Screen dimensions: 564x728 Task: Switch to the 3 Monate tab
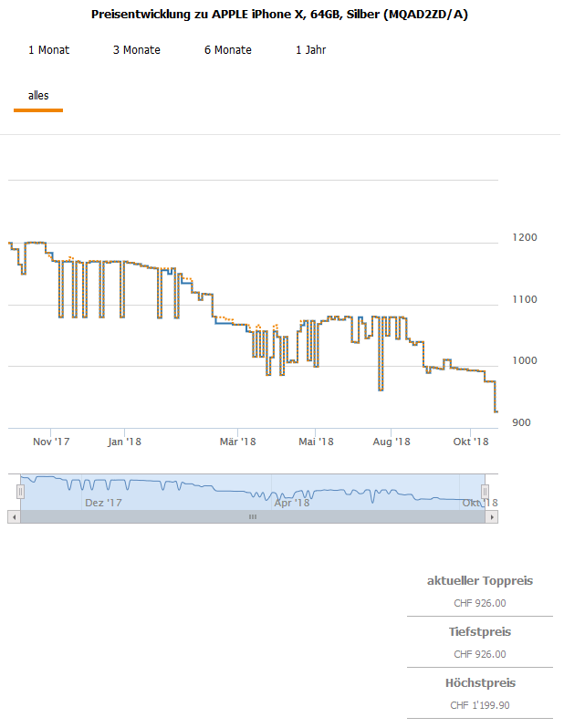[x=137, y=50]
